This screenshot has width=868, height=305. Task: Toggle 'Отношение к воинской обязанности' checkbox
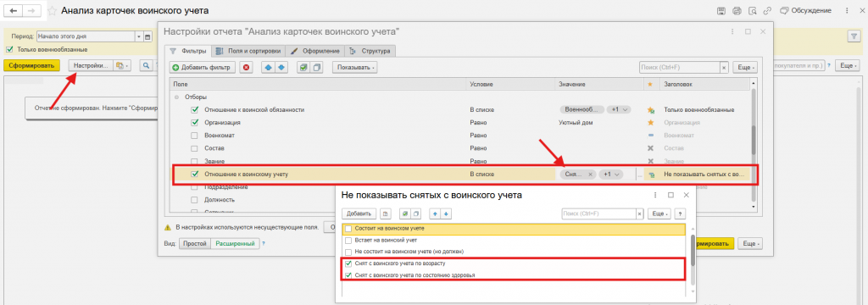tap(194, 109)
